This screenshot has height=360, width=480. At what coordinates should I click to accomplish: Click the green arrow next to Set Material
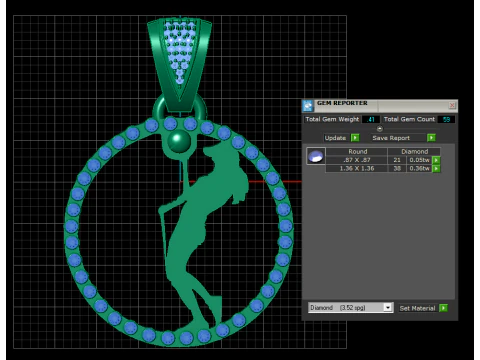coord(443,308)
